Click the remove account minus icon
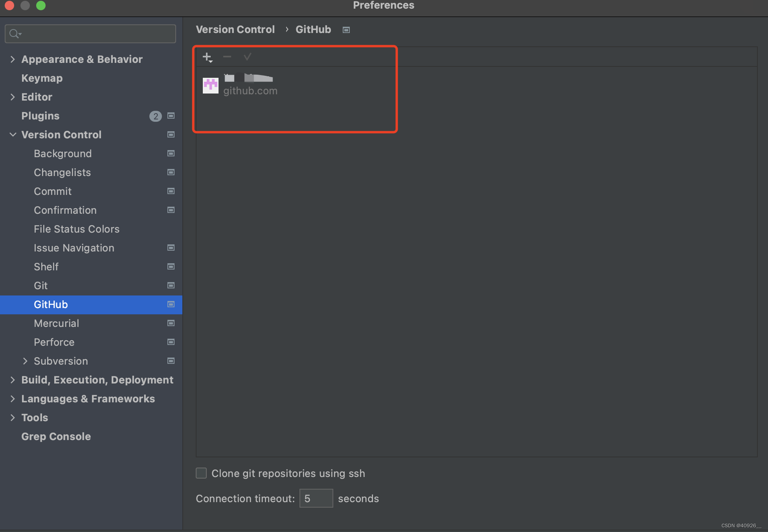The height and width of the screenshot is (532, 768). point(227,57)
